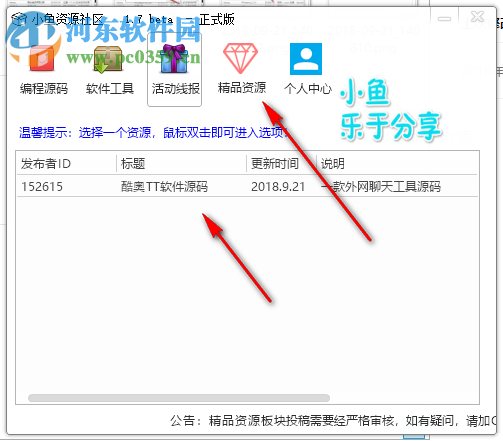
Task: Select publisher ID 152615 cell
Action: (42, 187)
